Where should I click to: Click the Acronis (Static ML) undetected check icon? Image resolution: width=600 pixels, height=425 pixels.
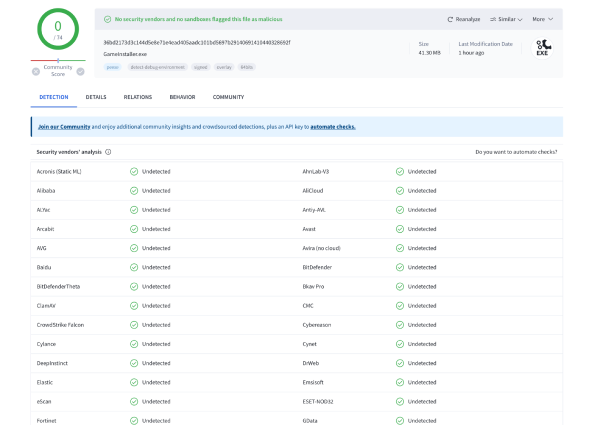point(134,171)
